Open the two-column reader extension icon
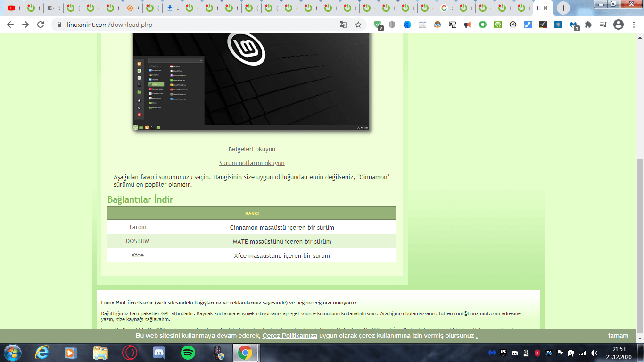Image resolution: width=644 pixels, height=362 pixels. tap(422, 25)
